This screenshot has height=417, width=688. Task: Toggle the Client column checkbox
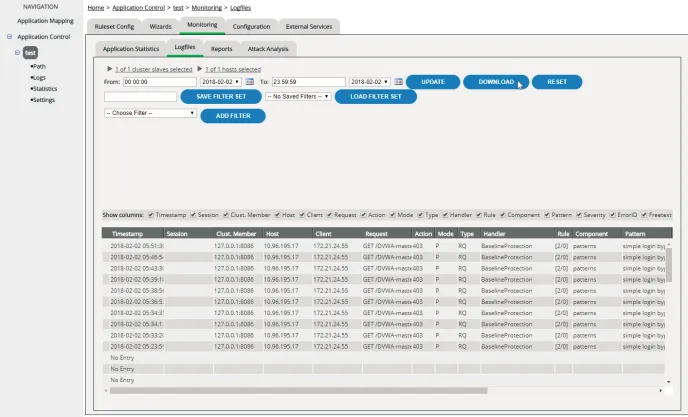click(x=302, y=215)
